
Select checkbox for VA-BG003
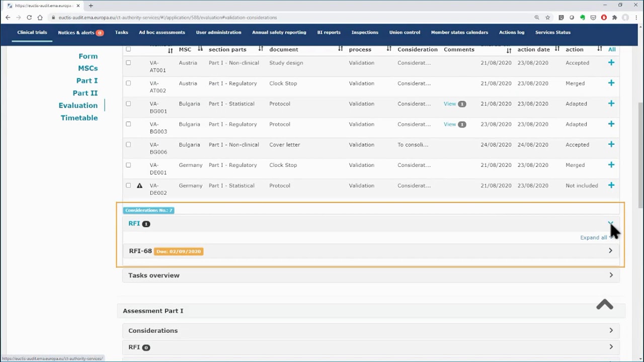click(128, 124)
